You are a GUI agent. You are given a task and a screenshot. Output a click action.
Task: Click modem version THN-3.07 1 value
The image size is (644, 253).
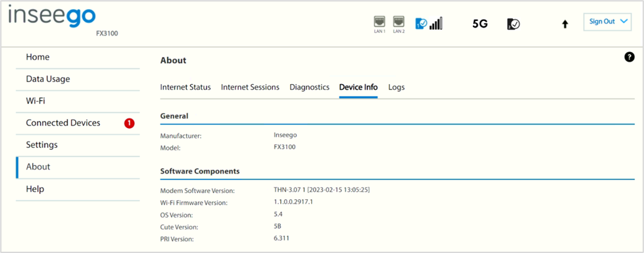tap(322, 190)
